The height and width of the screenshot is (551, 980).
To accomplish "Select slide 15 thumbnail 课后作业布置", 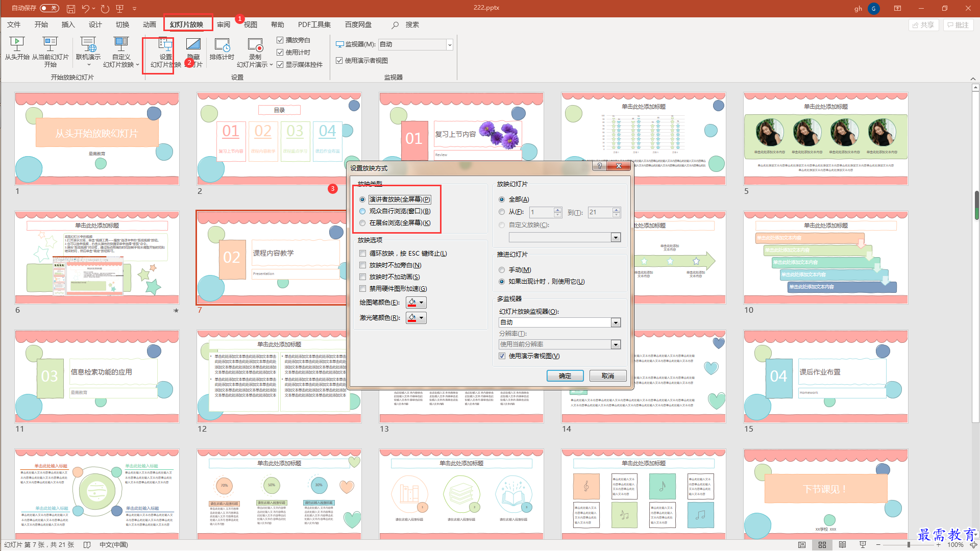I will click(x=826, y=377).
